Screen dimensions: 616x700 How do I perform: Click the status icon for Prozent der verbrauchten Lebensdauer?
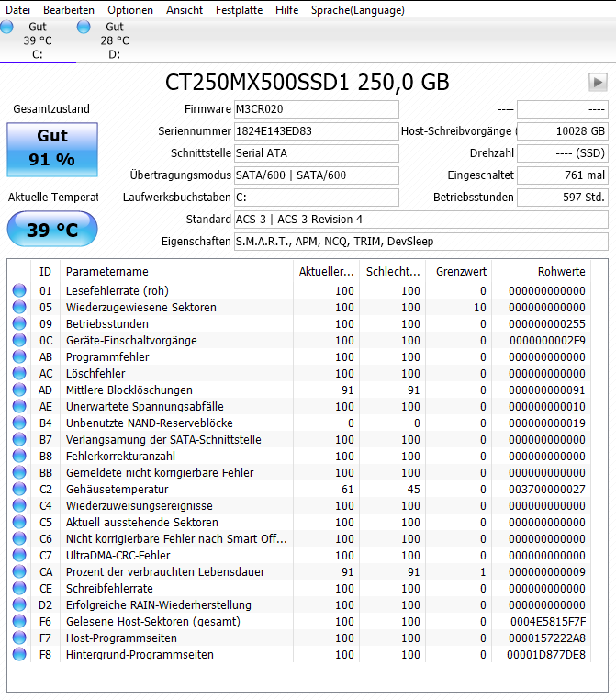click(19, 571)
